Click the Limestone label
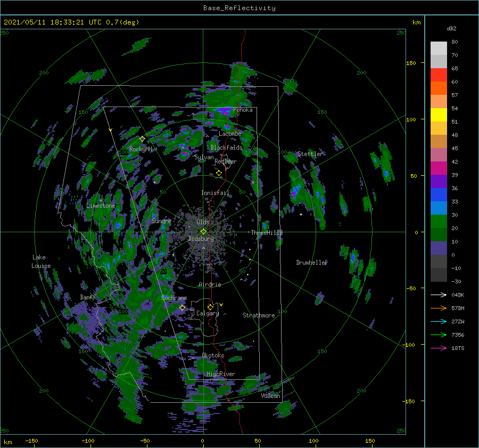Viewport: 479px width, 448px height. (x=101, y=206)
